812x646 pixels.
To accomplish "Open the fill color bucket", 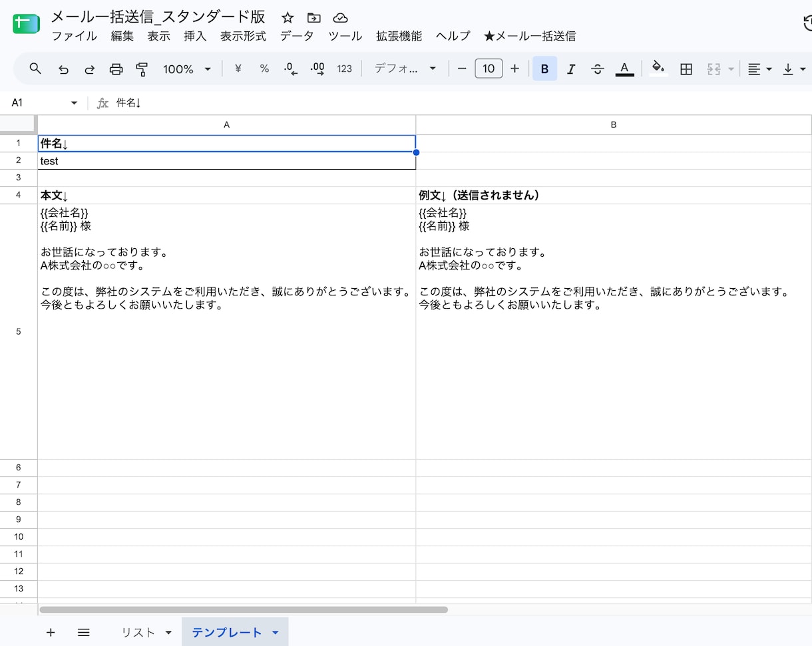I will coord(658,68).
